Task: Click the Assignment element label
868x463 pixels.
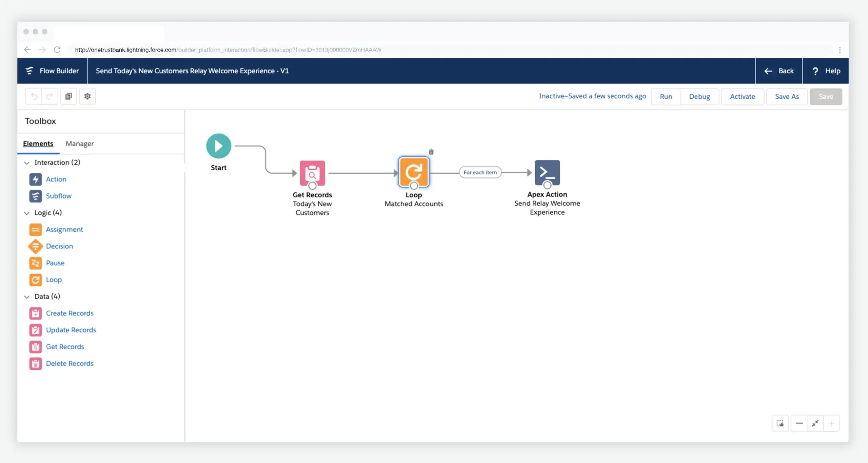Action: click(64, 230)
